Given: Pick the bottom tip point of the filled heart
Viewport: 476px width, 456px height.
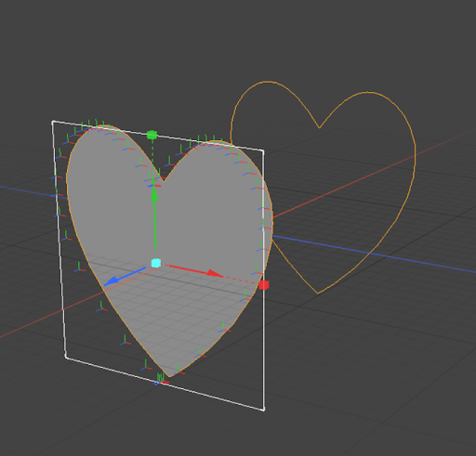Looking at the screenshot, I should 169,377.
